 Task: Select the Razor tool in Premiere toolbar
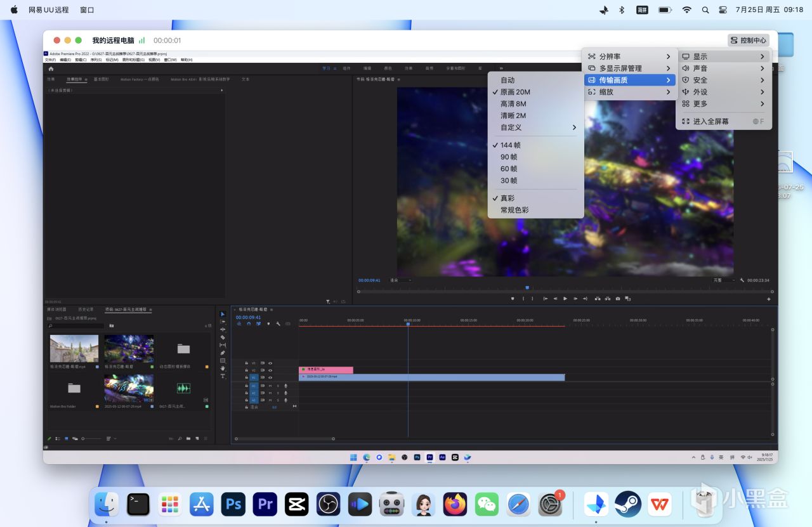click(223, 337)
